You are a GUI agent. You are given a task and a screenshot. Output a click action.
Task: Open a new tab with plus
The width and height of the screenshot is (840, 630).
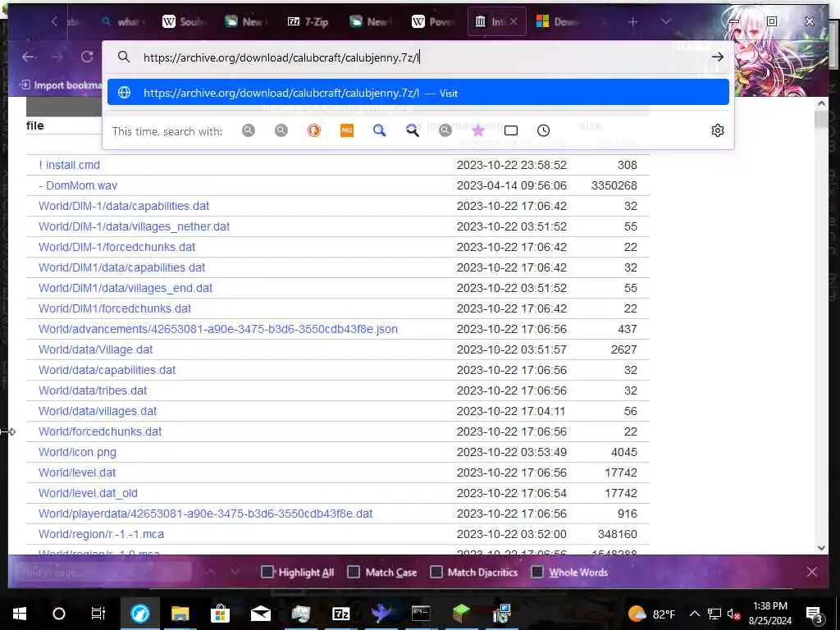[x=632, y=21]
